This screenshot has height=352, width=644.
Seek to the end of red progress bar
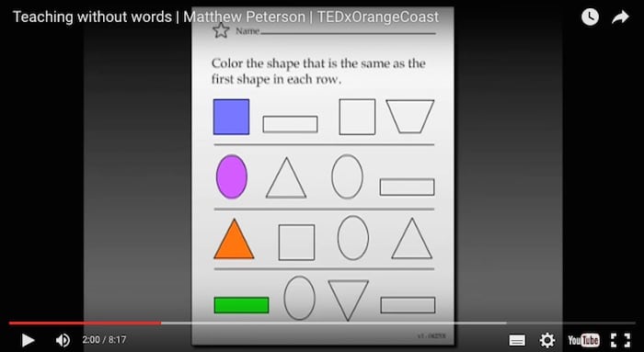(161, 323)
